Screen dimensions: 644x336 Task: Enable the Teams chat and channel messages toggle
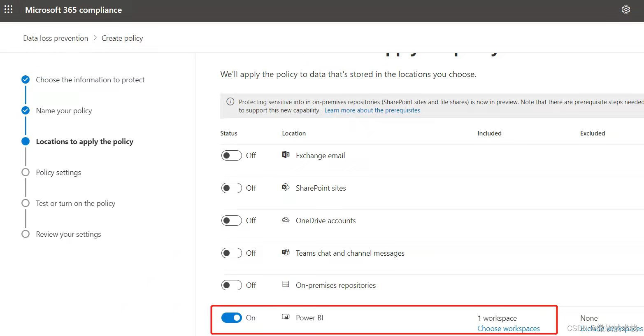231,253
